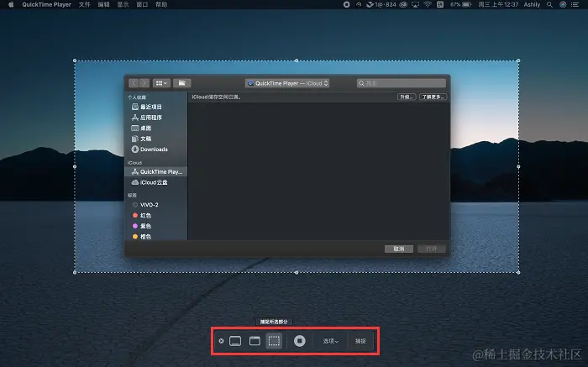Select iCloud 云盘 in the sidebar
This screenshot has width=588, height=367.
pos(155,182)
